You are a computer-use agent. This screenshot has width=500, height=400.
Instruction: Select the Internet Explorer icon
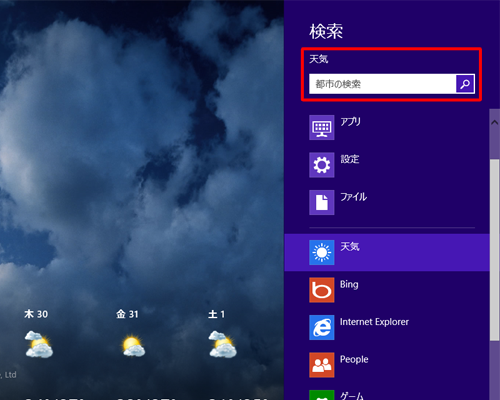[x=322, y=327]
